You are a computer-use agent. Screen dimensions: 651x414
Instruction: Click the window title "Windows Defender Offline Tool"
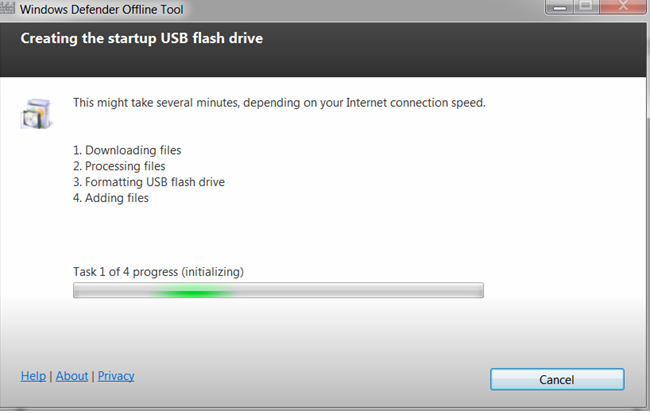(x=101, y=9)
